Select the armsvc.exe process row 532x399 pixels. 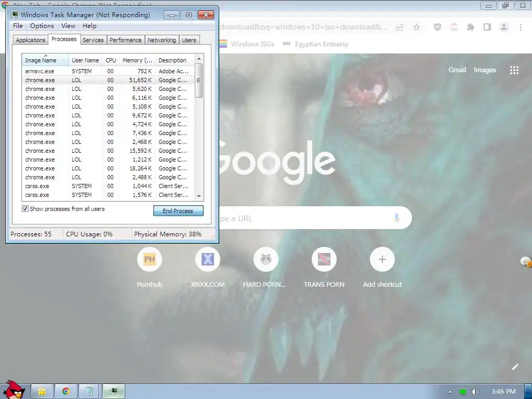(109, 71)
